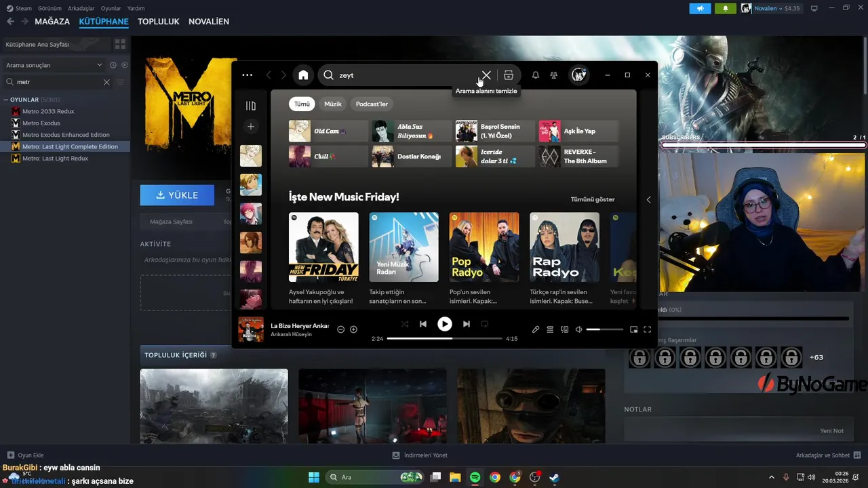The image size is (868, 488).
Task: Open the Spotify Home icon
Action: pyautogui.click(x=303, y=75)
